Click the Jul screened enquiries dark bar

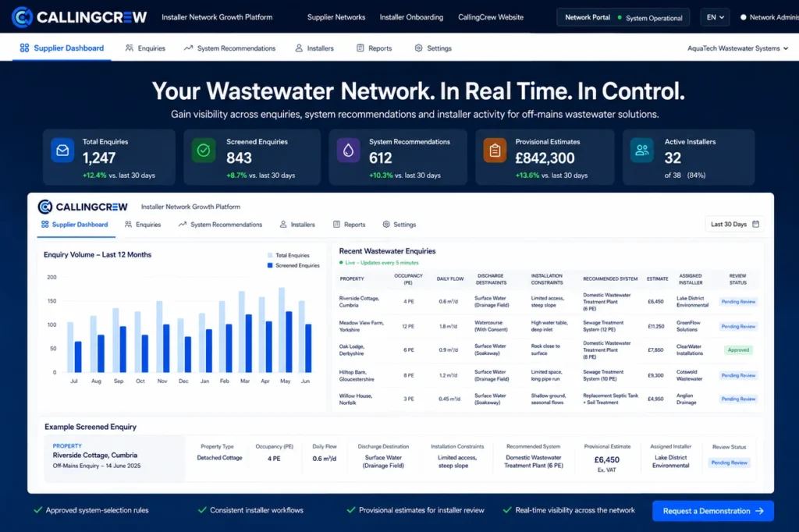78,356
